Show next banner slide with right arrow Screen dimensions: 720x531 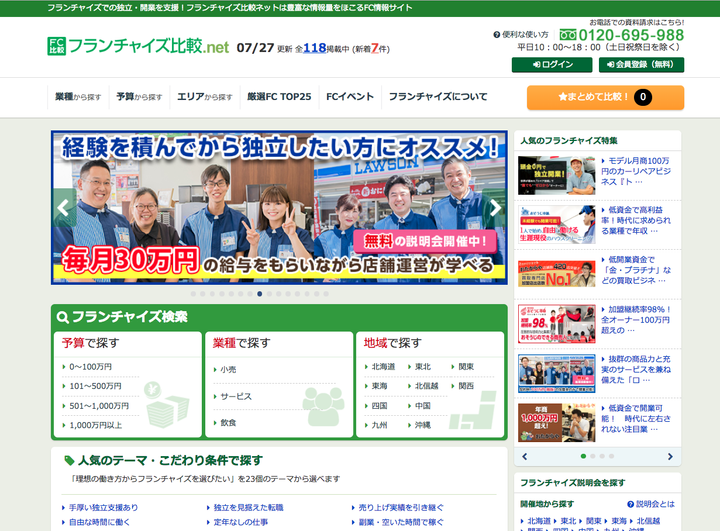point(495,208)
